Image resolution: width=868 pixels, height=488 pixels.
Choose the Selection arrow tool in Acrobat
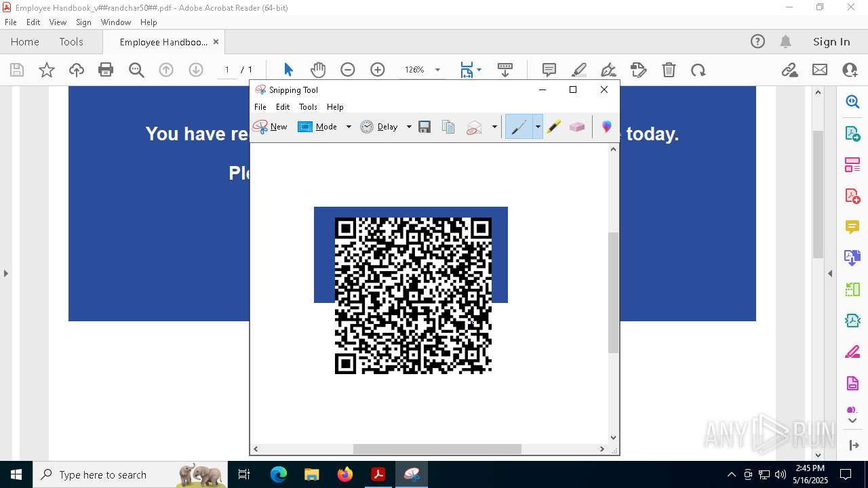288,70
